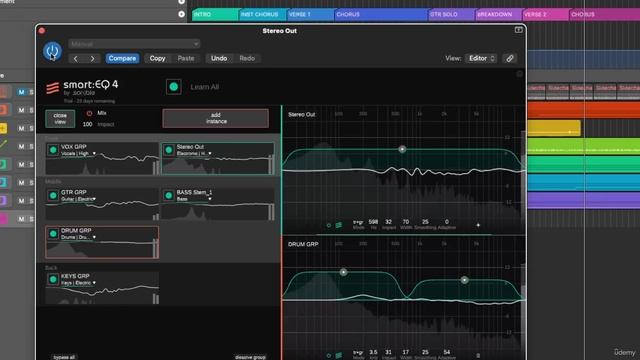The height and width of the screenshot is (360, 640).
Task: Click the dissolve group button
Action: click(250, 357)
